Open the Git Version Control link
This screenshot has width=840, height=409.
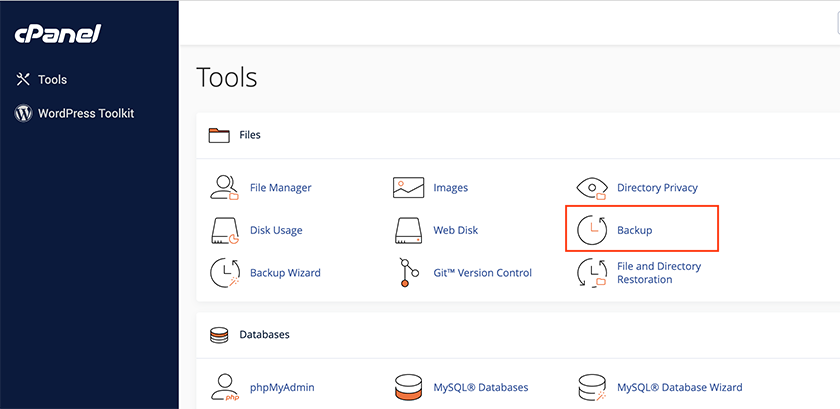point(483,273)
